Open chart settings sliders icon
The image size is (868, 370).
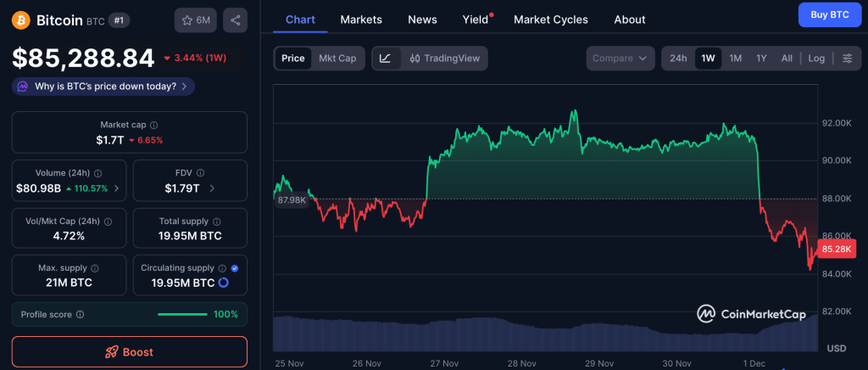click(847, 59)
